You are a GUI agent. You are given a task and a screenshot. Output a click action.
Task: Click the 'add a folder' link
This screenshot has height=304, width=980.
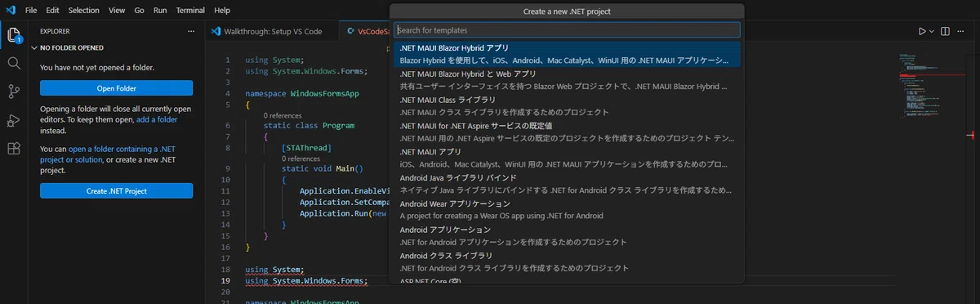point(156,119)
